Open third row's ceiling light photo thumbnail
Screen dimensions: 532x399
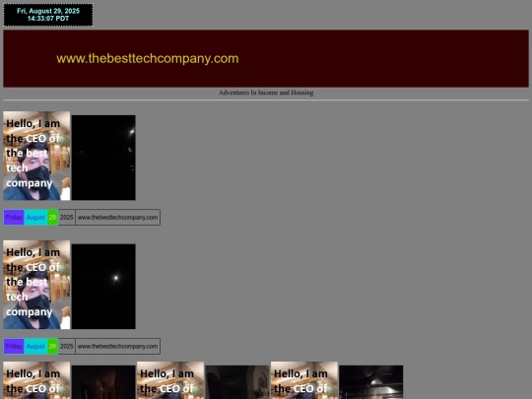coord(371,382)
